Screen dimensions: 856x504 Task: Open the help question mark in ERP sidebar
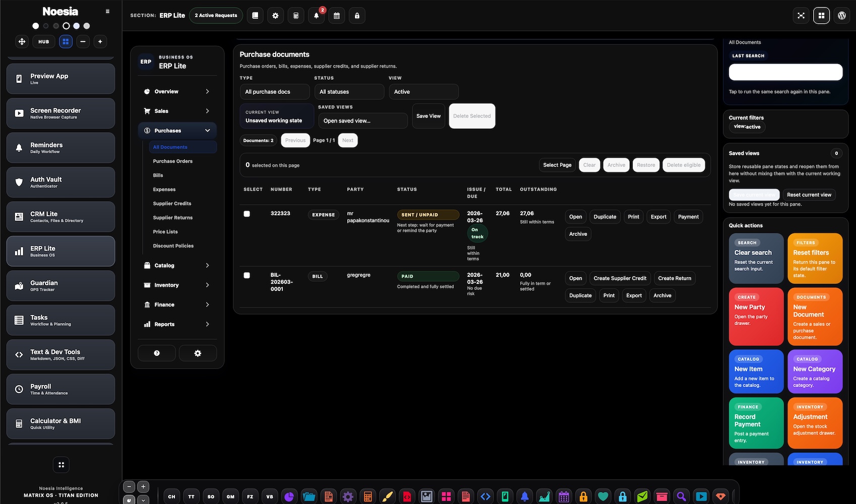tap(157, 353)
